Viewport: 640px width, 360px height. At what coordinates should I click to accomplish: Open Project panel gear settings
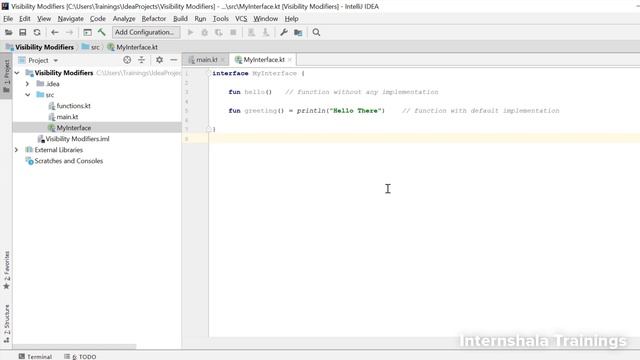(x=159, y=60)
